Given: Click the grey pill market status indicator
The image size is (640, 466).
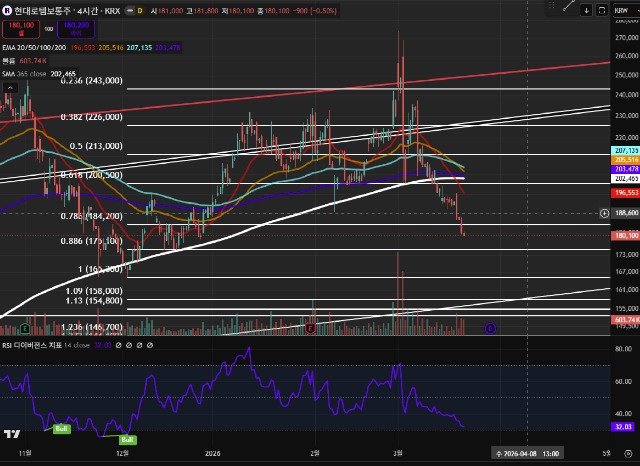Looking at the screenshot, I should tap(130, 11).
